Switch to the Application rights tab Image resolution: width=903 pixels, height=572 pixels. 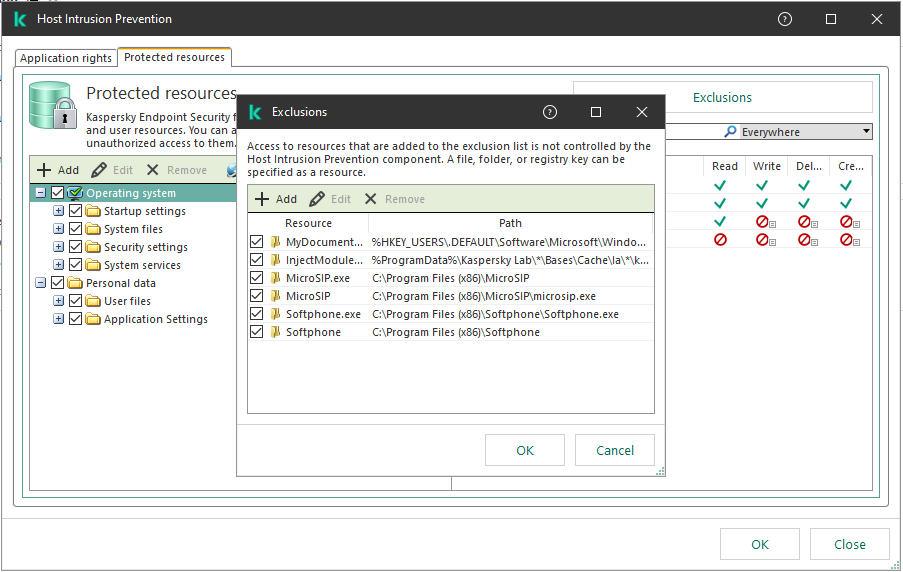(x=66, y=58)
